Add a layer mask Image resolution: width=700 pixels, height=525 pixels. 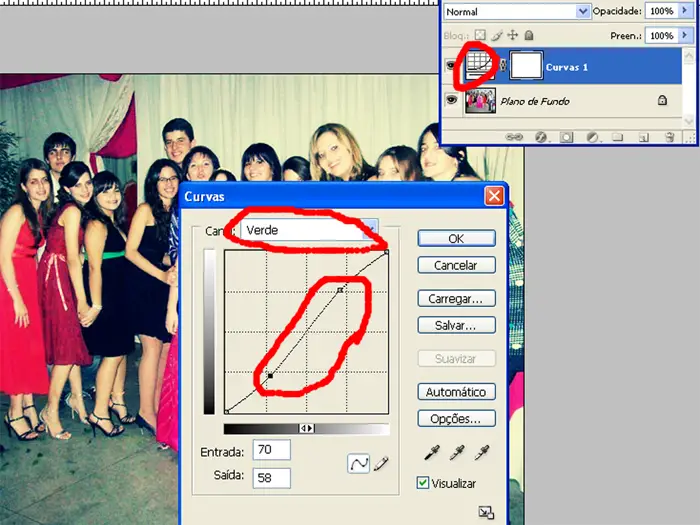(566, 136)
